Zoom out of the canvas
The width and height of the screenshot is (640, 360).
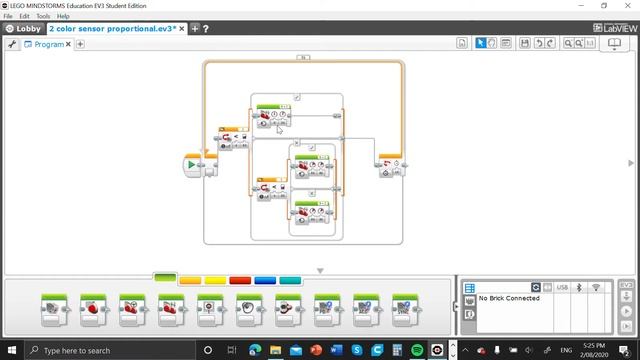tap(568, 43)
